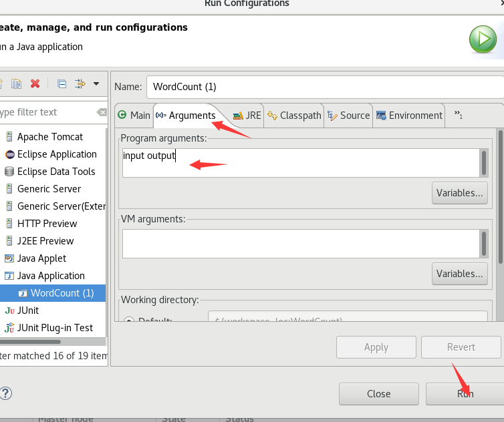Click the Run button
The image size is (504, 422).
pos(465,394)
